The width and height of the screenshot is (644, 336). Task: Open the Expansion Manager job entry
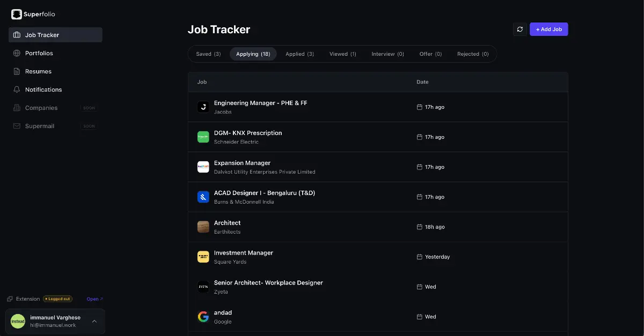(x=378, y=167)
